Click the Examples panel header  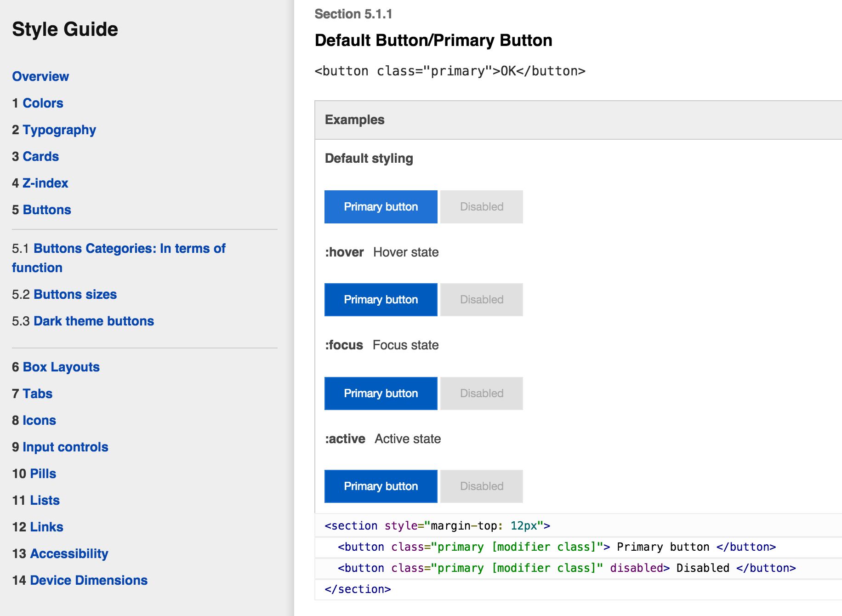[578, 120]
